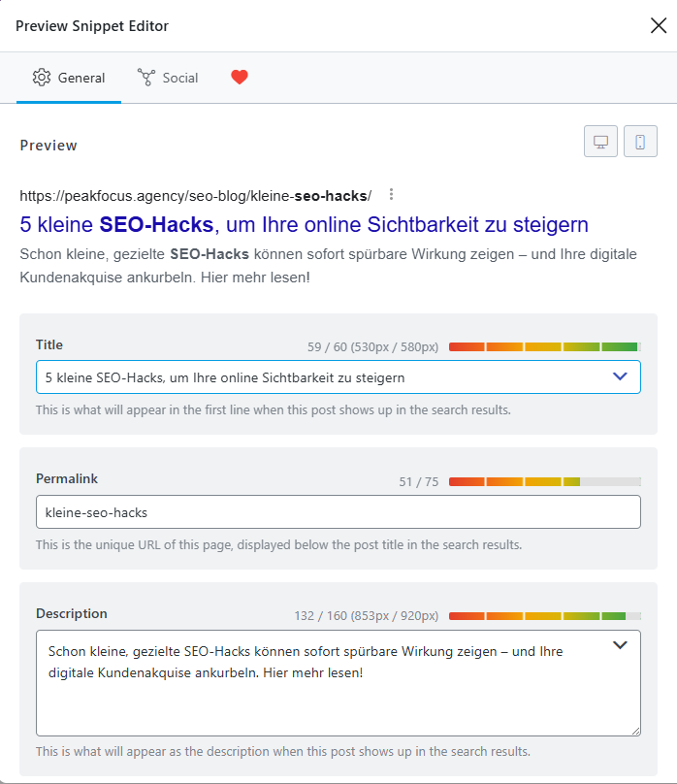Expand the Description field variable dropdown
Viewport: 677px width, 784px height.
pos(620,644)
